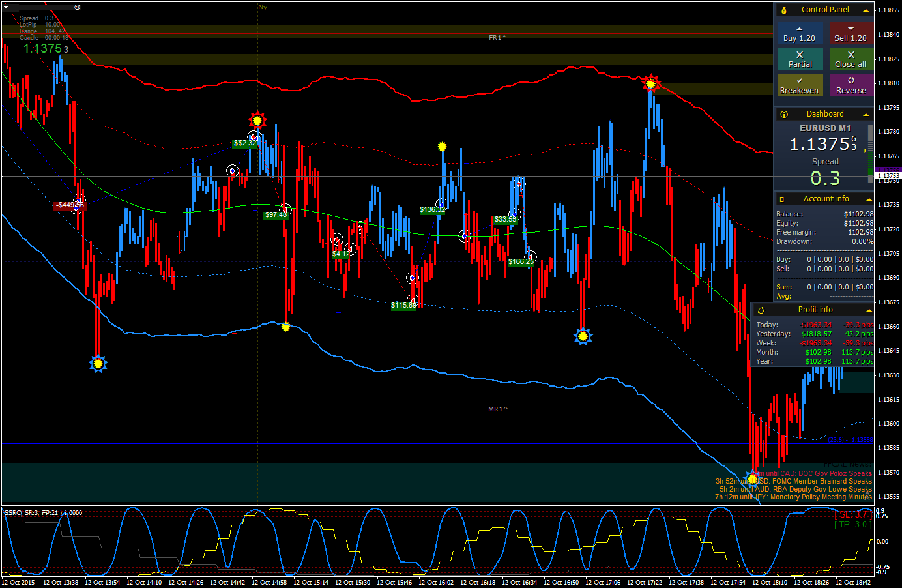Click the Account info panel icon

pos(782,199)
